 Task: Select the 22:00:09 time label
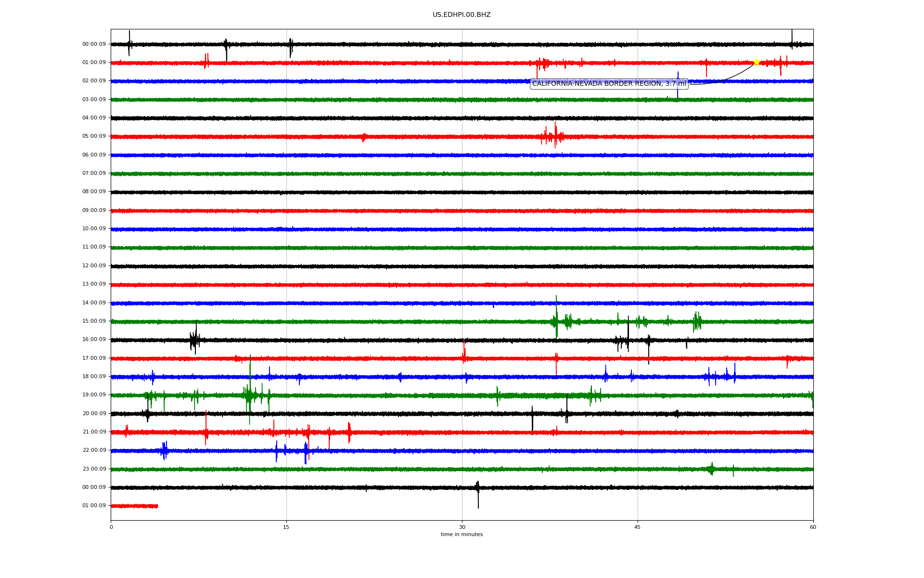click(x=94, y=450)
